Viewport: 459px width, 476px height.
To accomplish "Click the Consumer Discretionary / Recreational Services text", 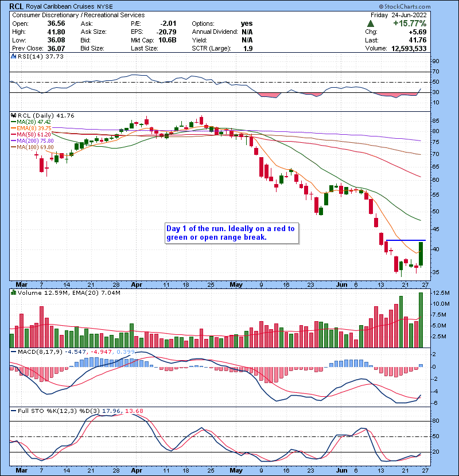I will point(79,15).
